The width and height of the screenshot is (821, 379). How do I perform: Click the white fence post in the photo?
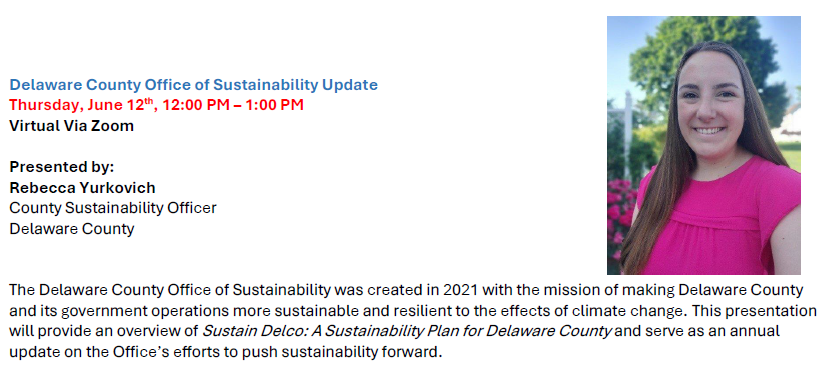(x=628, y=131)
